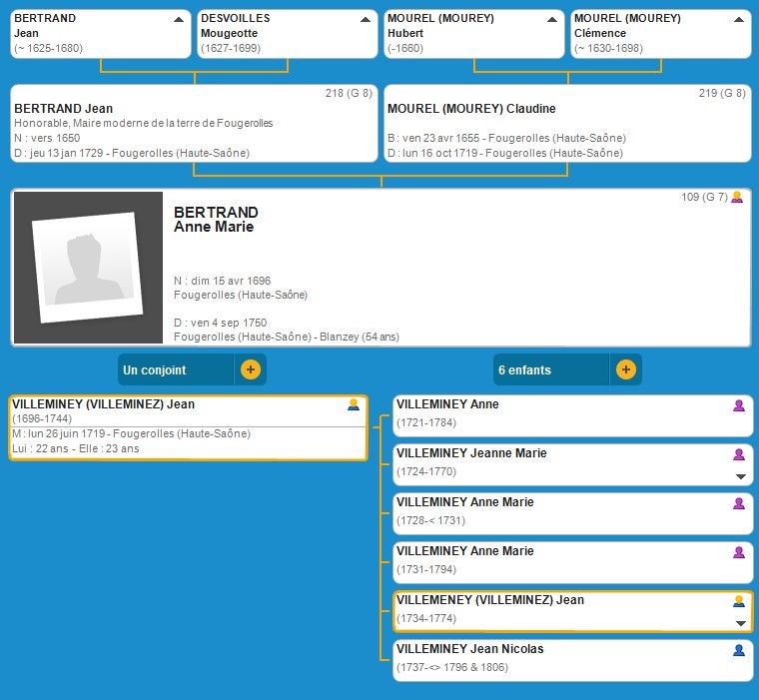Expand descendants of Villemeney Jean (1734-1774)
This screenshot has height=700, width=759.
740,623
